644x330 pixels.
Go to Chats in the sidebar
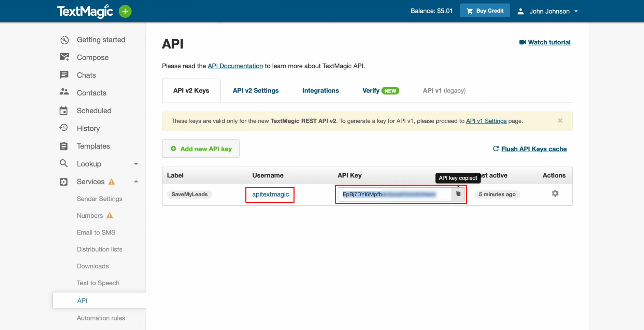pos(86,75)
